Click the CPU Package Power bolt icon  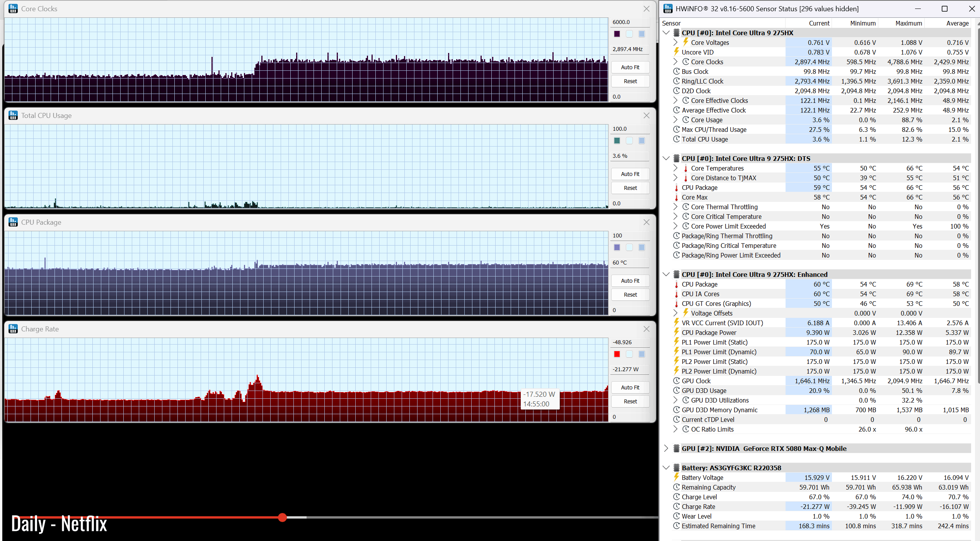[x=677, y=332]
